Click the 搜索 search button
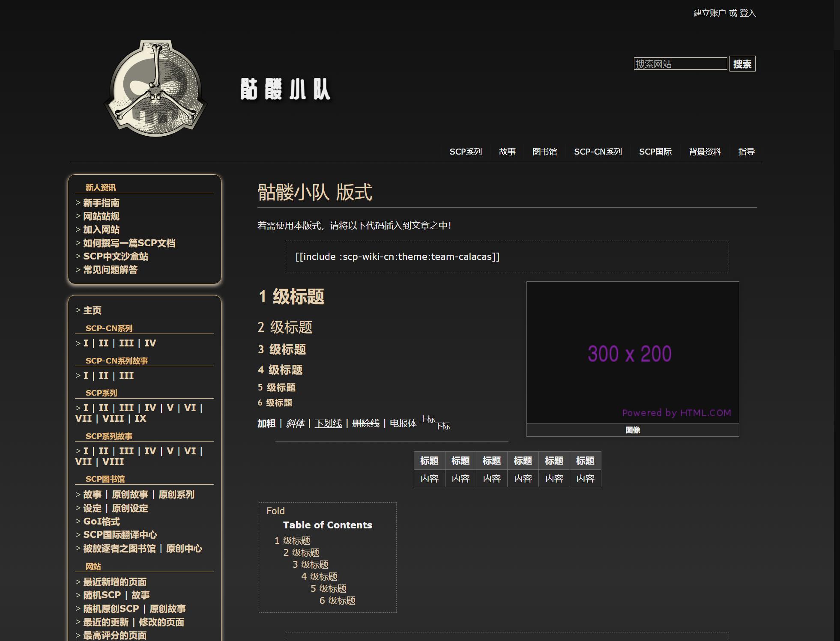Image resolution: width=840 pixels, height=641 pixels. 742,64
